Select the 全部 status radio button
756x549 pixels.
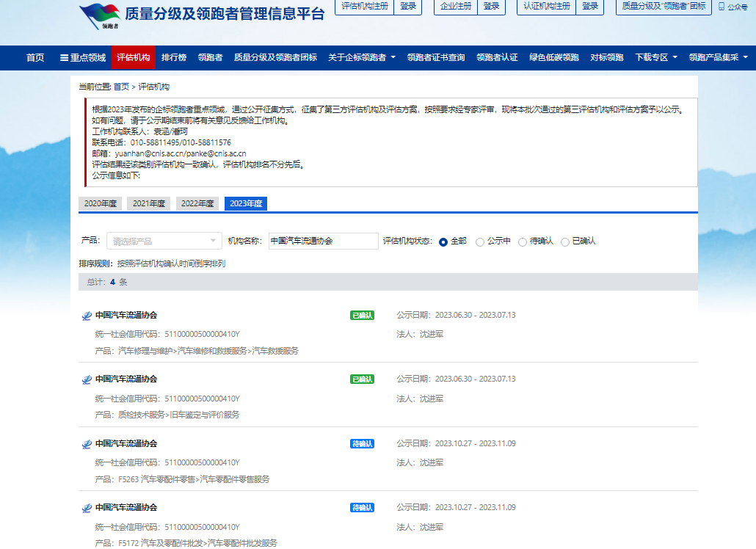[443, 241]
